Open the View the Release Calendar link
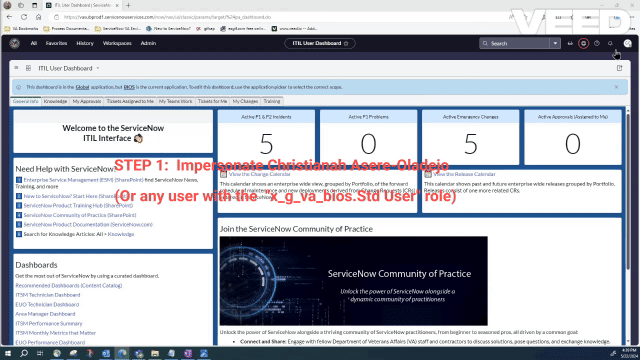Viewport: 640px width, 360px height. pyautogui.click(x=464, y=174)
